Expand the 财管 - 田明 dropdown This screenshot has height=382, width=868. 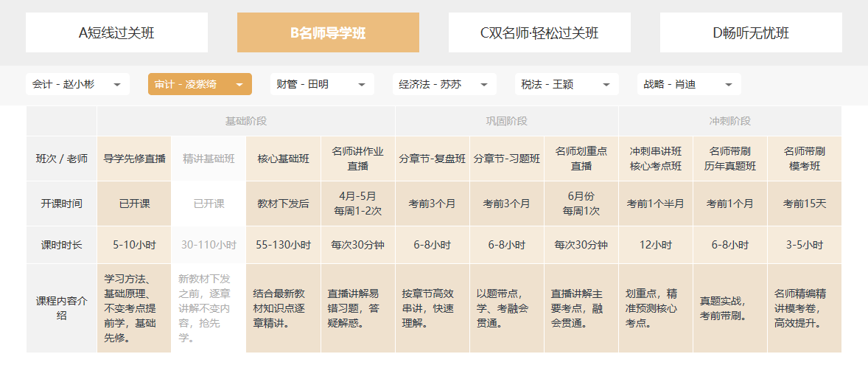(x=322, y=84)
